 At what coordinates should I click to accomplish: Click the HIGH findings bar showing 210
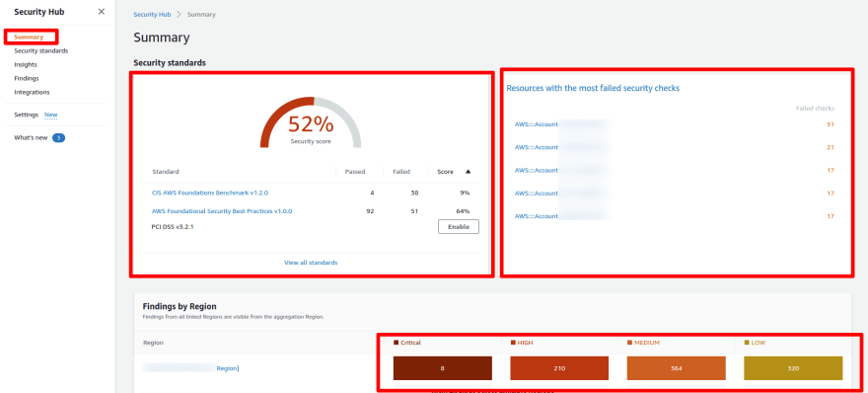pyautogui.click(x=559, y=368)
